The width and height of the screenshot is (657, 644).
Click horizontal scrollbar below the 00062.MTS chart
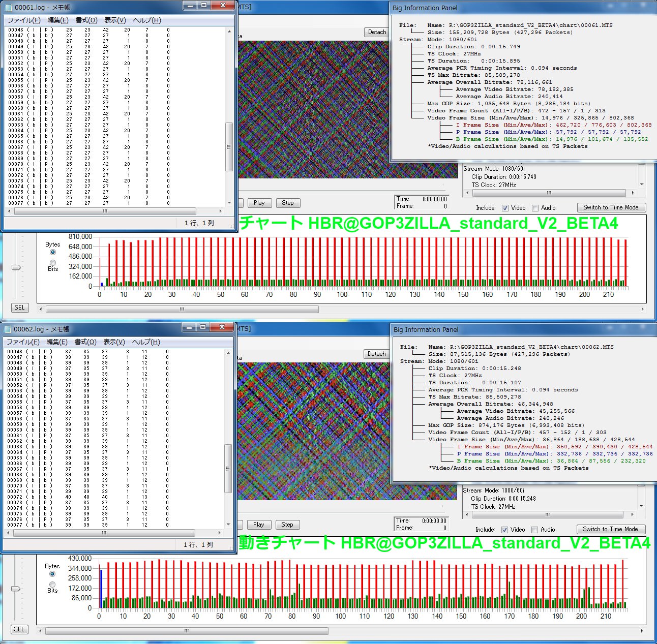pos(187,631)
